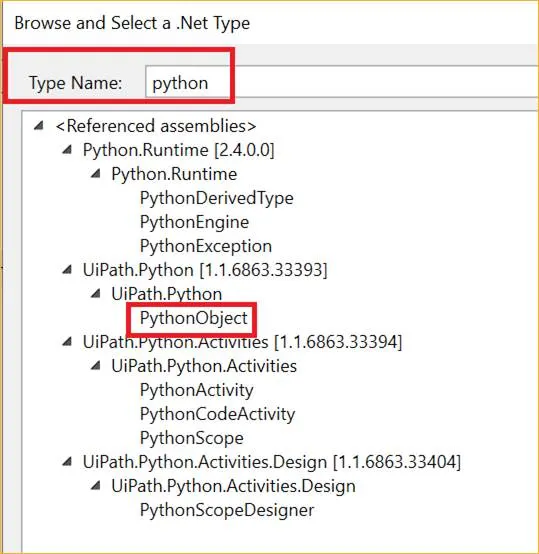Select the PythonEngine type
Screen dimensions: 539x554
pos(194,222)
